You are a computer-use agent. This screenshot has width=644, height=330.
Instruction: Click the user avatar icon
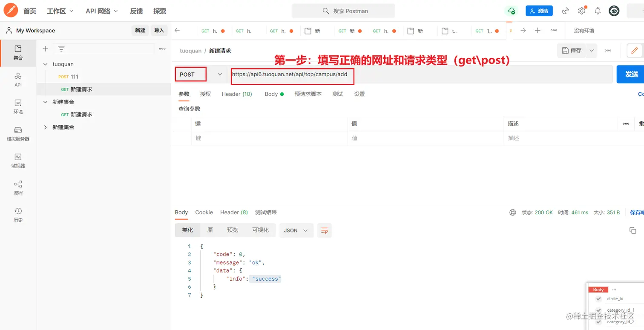pos(614,11)
